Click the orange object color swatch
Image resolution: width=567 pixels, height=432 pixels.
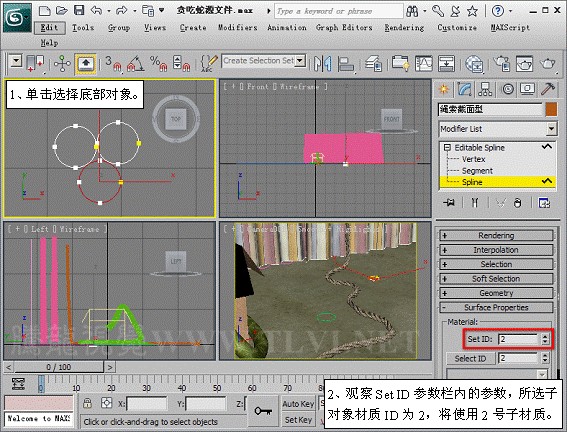(551, 109)
